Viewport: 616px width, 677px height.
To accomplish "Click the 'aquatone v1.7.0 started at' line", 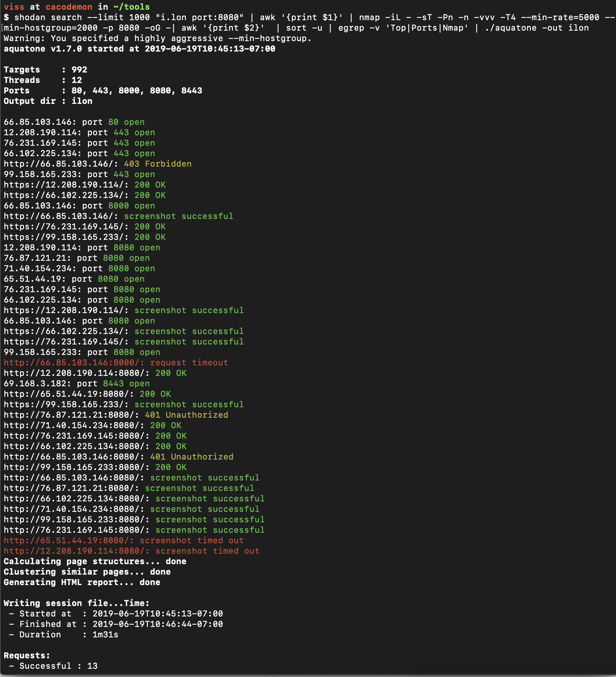I will pyautogui.click(x=140, y=49).
